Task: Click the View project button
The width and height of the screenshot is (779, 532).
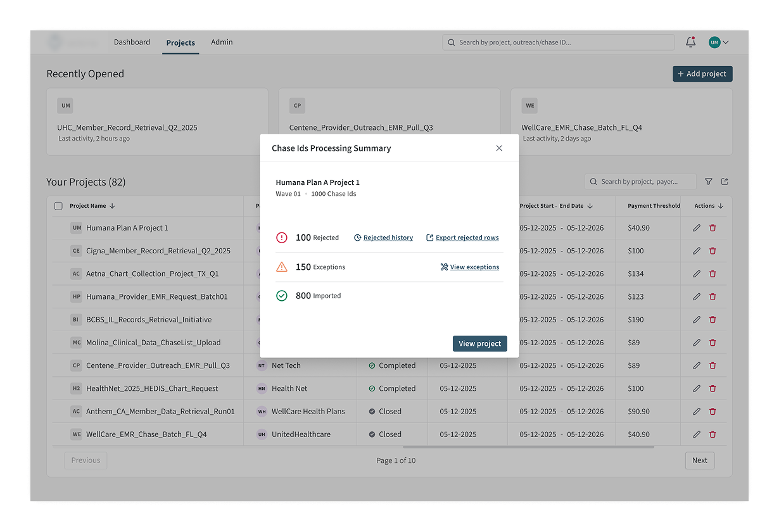Action: point(479,343)
